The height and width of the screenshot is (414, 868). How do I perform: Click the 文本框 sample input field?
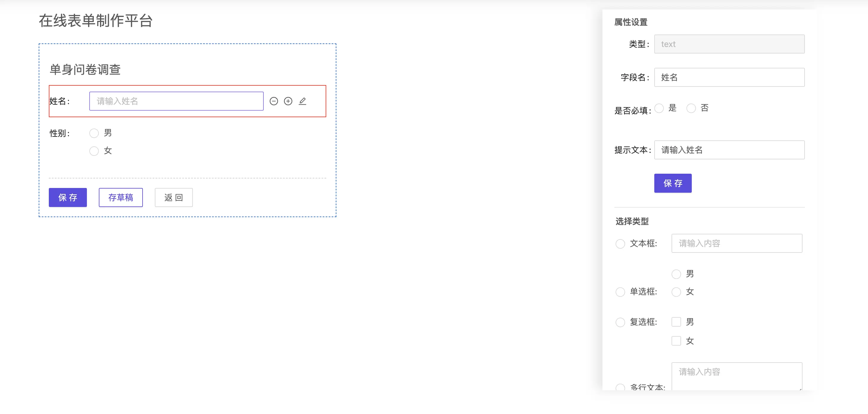click(x=737, y=243)
